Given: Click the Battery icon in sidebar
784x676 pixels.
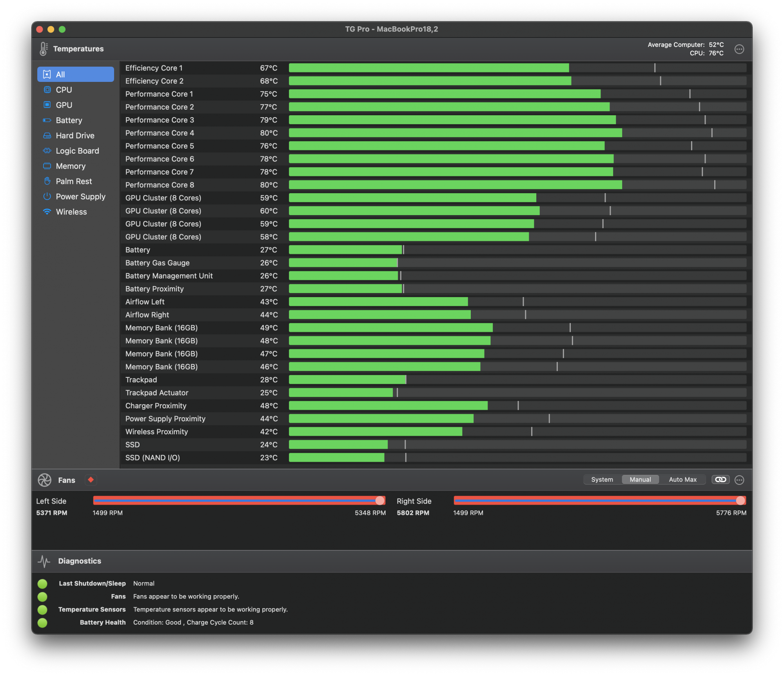Looking at the screenshot, I should click(x=47, y=120).
